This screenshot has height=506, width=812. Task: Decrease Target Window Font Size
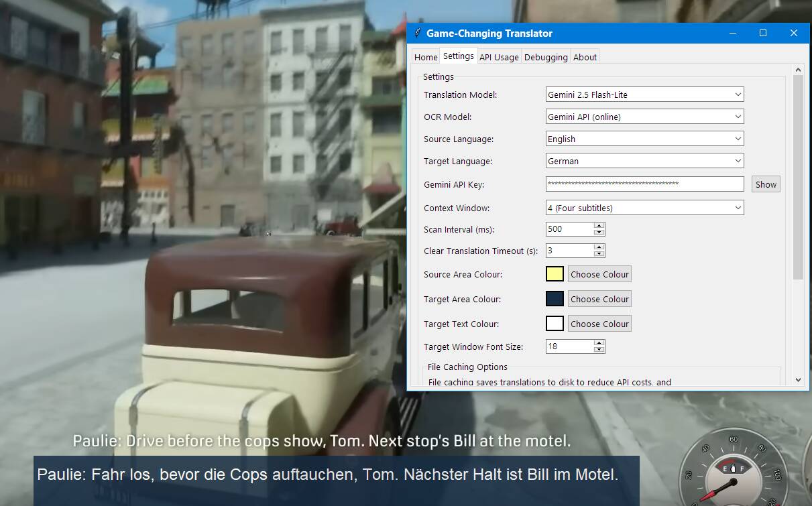pos(599,350)
